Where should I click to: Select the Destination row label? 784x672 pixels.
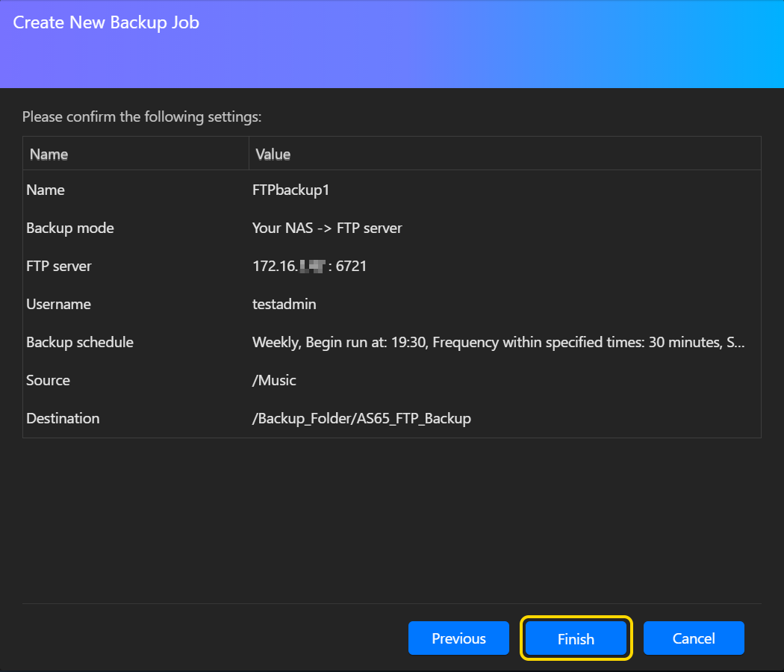[x=63, y=418]
